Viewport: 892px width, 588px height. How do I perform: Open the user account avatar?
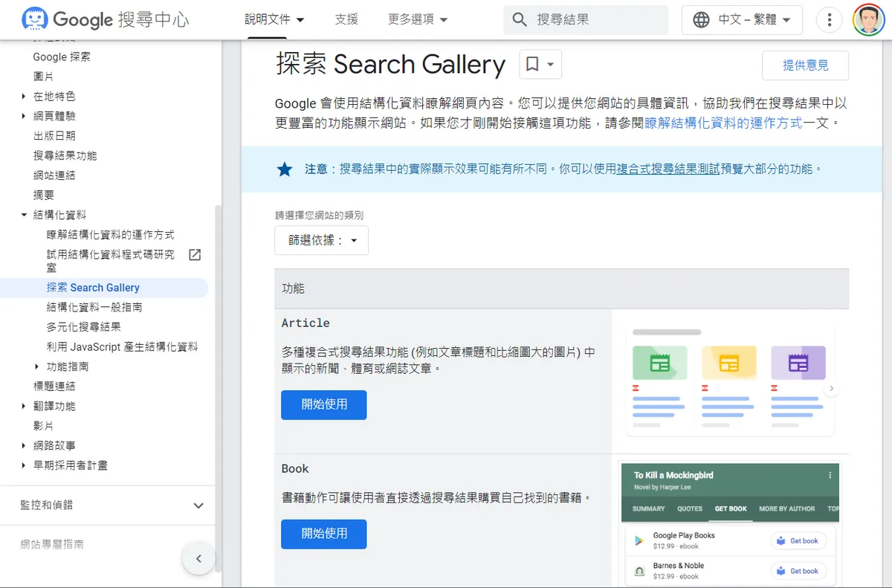coord(868,20)
